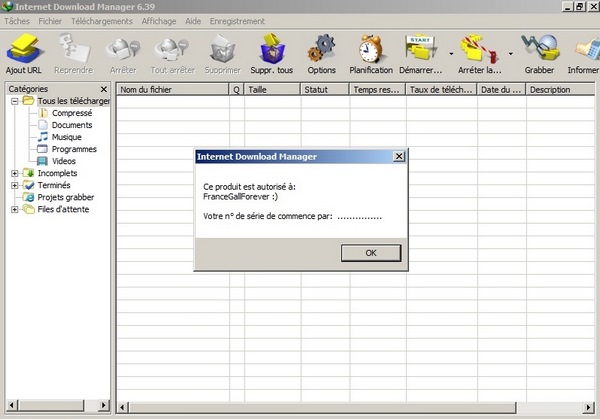Sort by Taille column header
This screenshot has width=600, height=420.
272,90
